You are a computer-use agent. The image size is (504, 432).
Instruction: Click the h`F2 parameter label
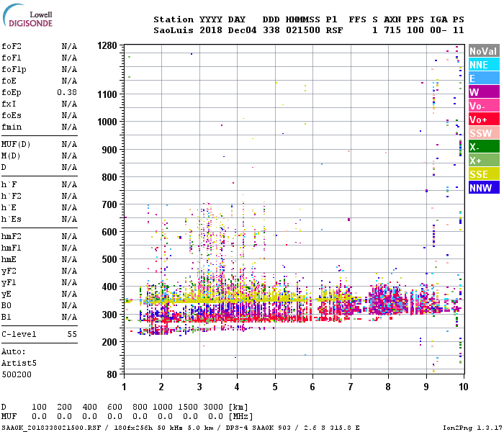click(12, 197)
